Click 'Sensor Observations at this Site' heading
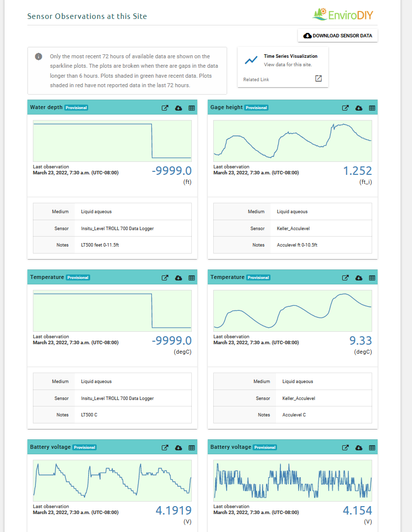The width and height of the screenshot is (412, 532). (87, 16)
